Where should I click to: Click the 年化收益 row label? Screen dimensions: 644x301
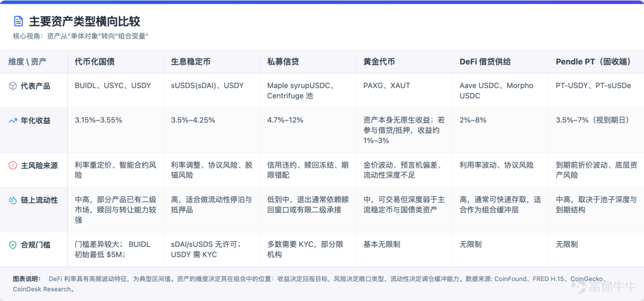click(35, 120)
